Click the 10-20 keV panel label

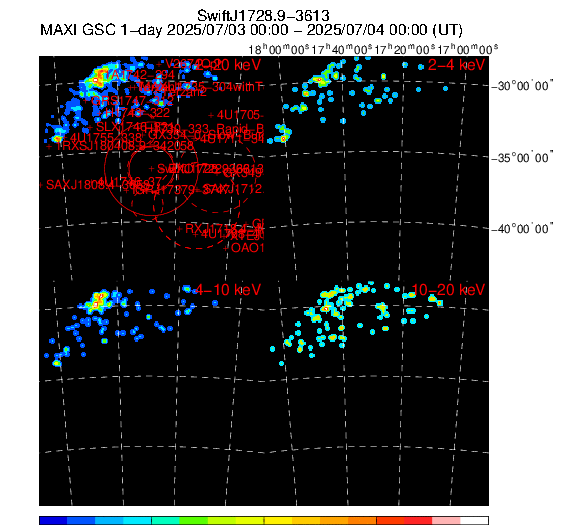coord(448,290)
